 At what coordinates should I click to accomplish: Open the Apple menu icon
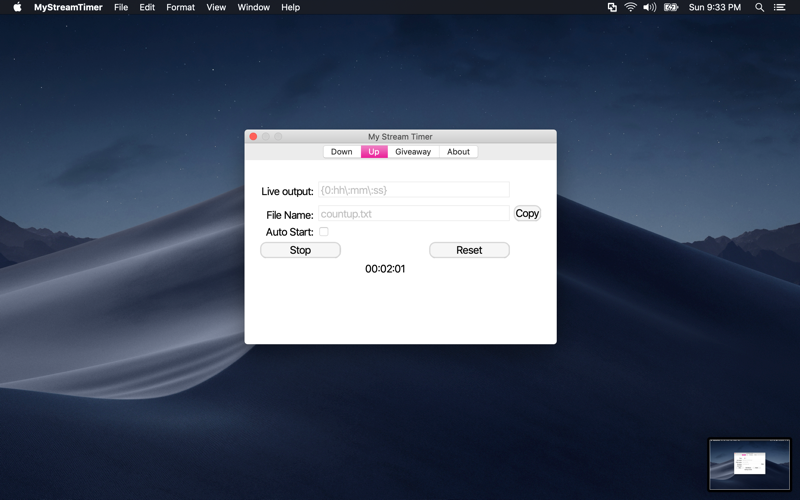17,7
